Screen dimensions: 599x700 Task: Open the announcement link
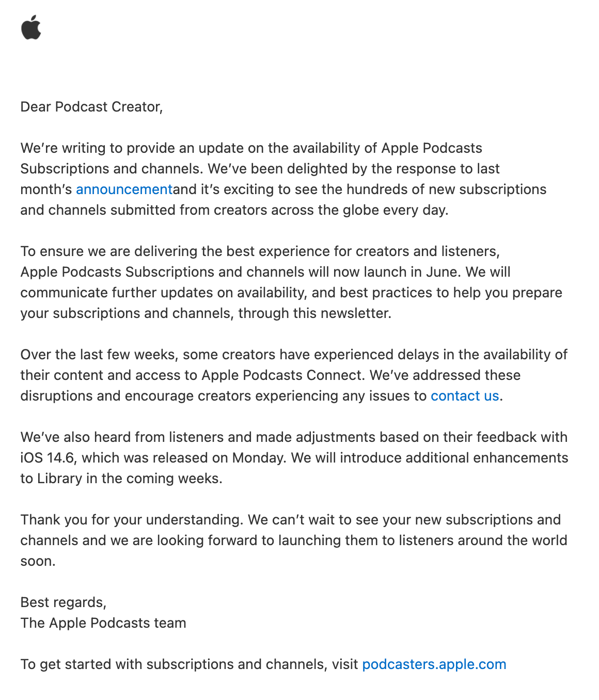[124, 189]
